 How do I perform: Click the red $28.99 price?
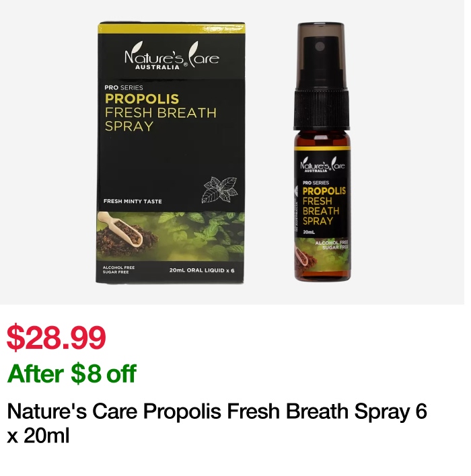click(x=57, y=338)
